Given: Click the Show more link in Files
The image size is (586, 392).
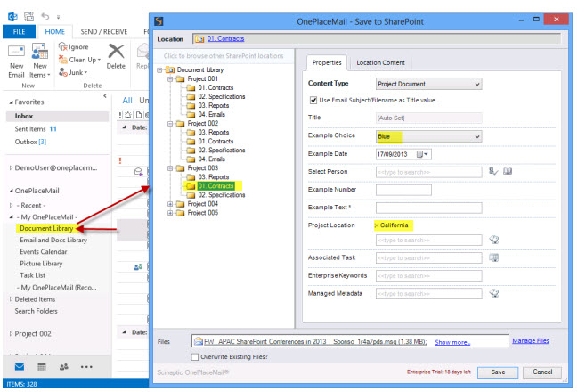Looking at the screenshot, I should pos(452,342).
